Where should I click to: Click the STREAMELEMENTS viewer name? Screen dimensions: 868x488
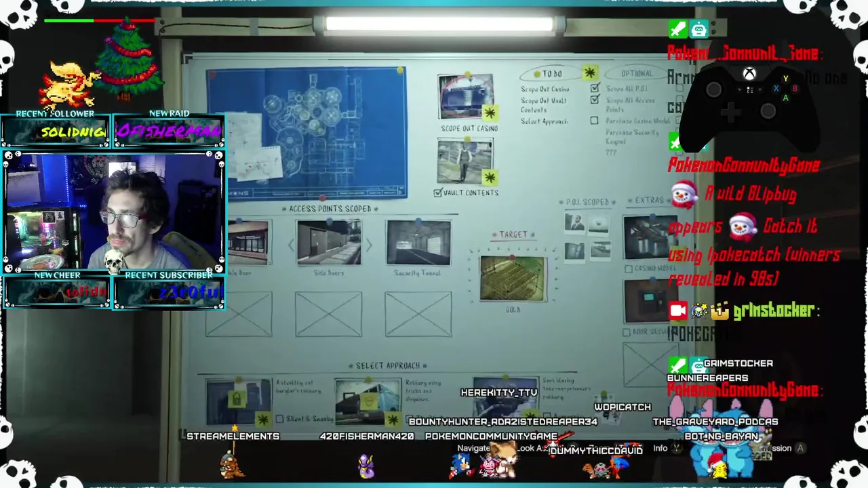[x=233, y=436]
